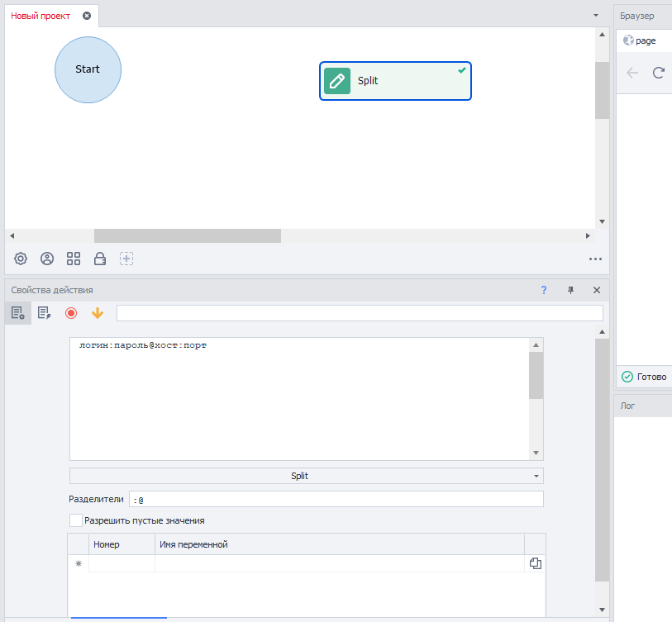Image resolution: width=672 pixels, height=622 pixels.
Task: Click the text area vertical scrollbar thumb
Action: click(x=536, y=375)
